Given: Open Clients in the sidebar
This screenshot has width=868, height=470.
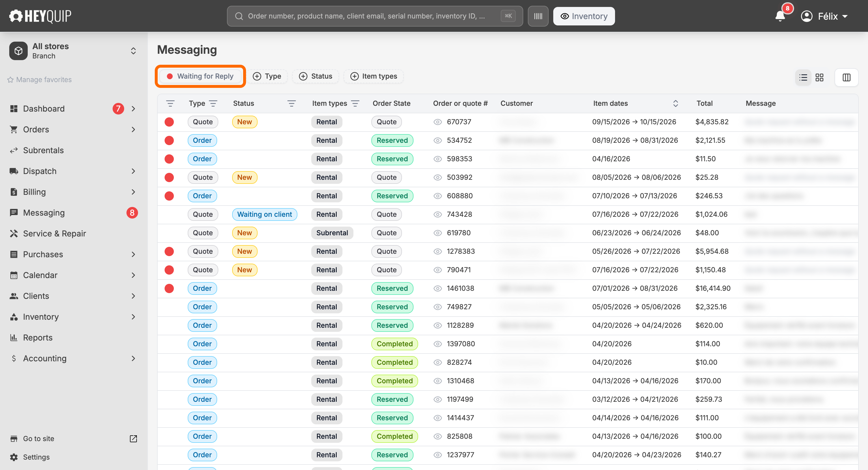Looking at the screenshot, I should 36,296.
